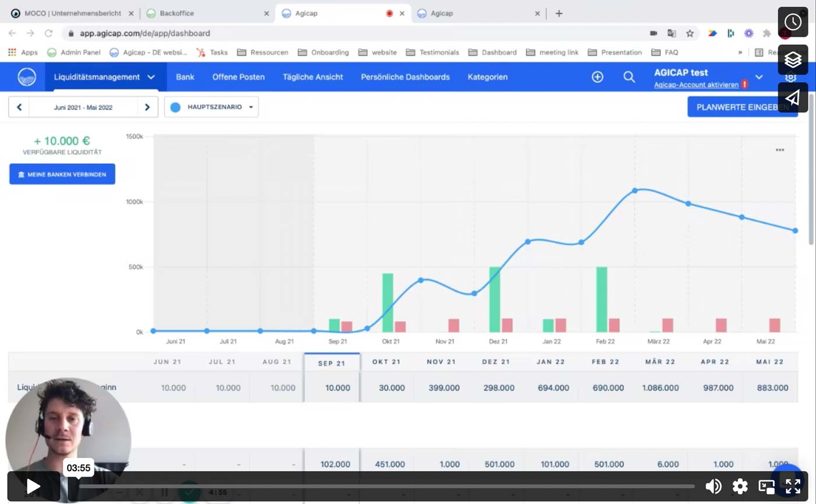
Task: Expand the Liquiditätsmanagement menu
Action: click(x=105, y=77)
